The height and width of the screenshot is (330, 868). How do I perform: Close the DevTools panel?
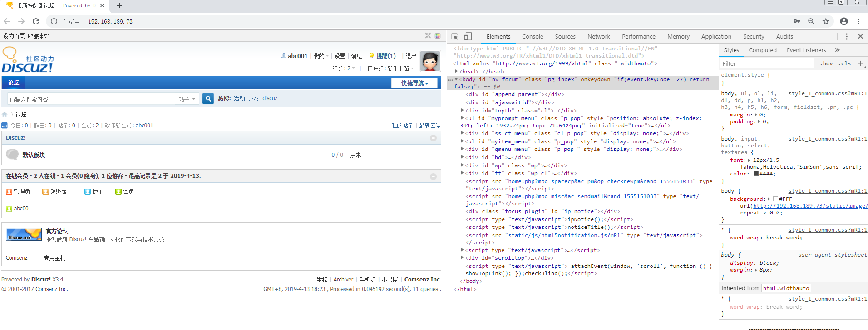click(860, 36)
